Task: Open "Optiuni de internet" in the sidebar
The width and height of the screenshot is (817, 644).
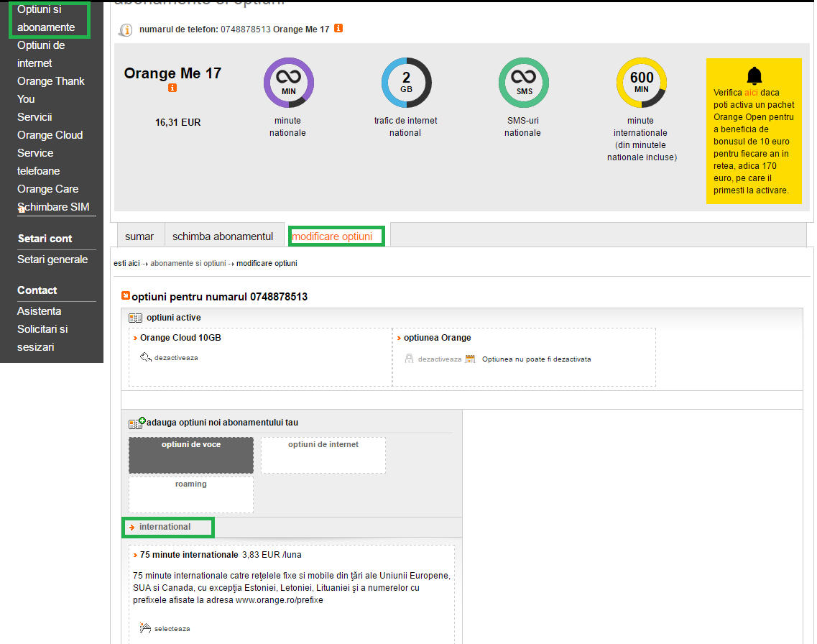Action: [x=41, y=54]
